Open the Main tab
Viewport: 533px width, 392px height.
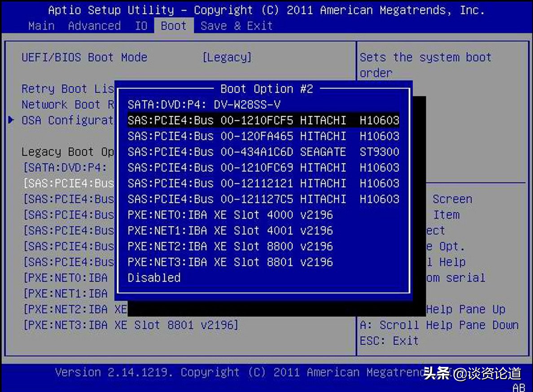41,26
